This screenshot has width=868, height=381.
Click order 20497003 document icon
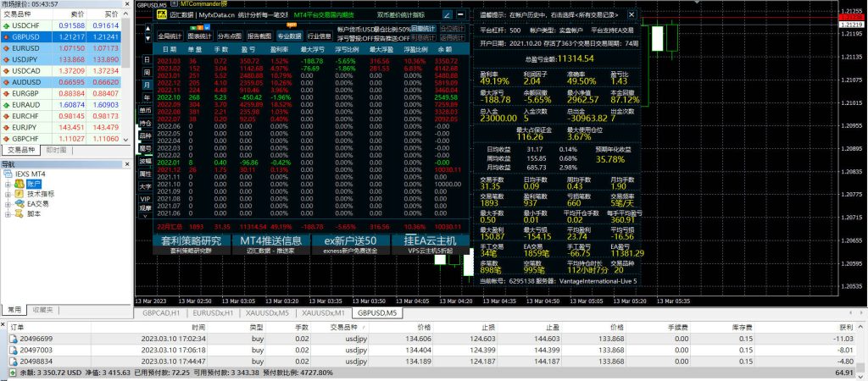pos(14,350)
